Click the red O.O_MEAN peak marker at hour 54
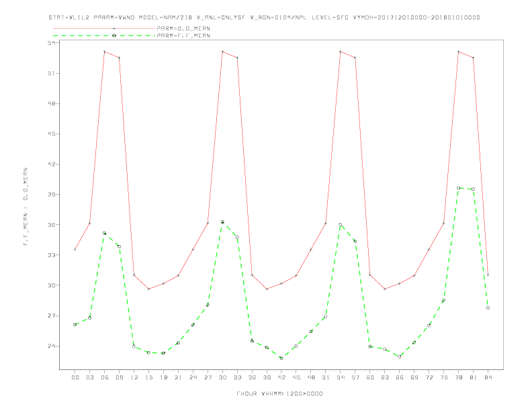The width and height of the screenshot is (532, 411). click(x=341, y=52)
